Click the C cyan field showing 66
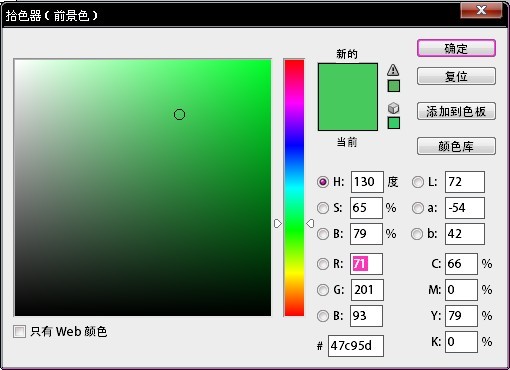The image size is (510, 370). (x=461, y=264)
